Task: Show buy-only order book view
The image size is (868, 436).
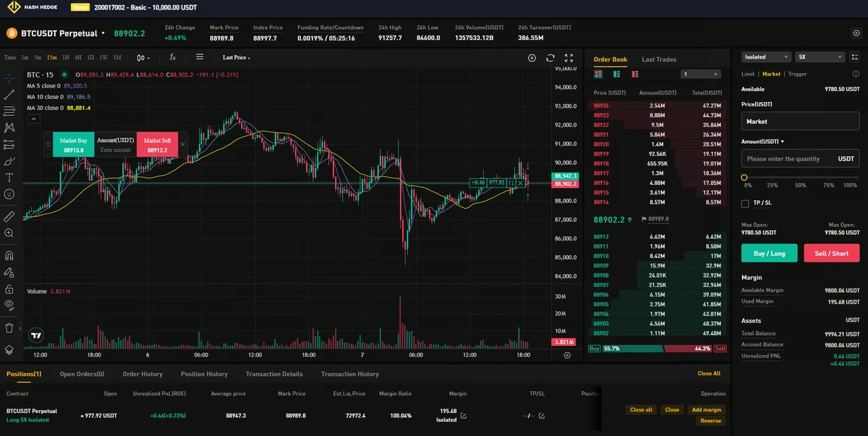Action: 616,74
